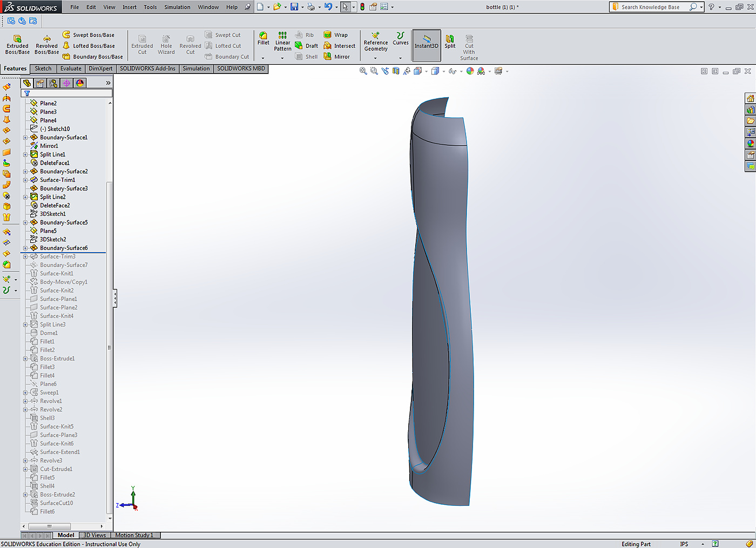Switch to the Evaluate tab

pyautogui.click(x=71, y=69)
